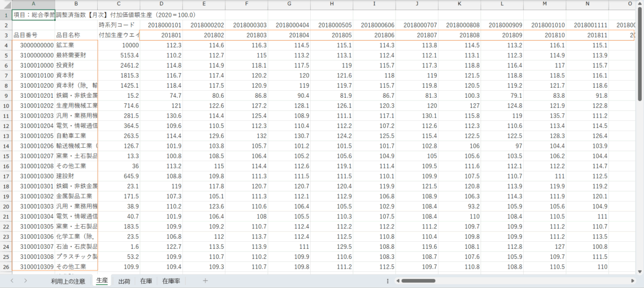Click the horizontal scrollbar left arrow

point(397,280)
